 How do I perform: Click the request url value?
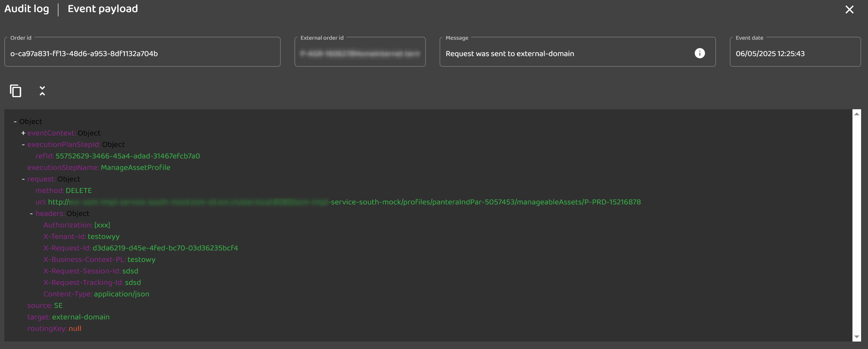click(x=485, y=202)
